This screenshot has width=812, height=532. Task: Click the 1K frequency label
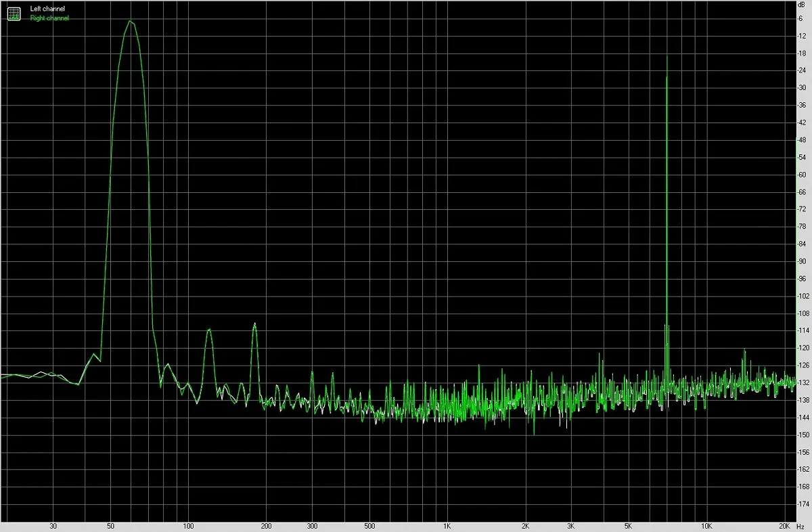coord(447,526)
